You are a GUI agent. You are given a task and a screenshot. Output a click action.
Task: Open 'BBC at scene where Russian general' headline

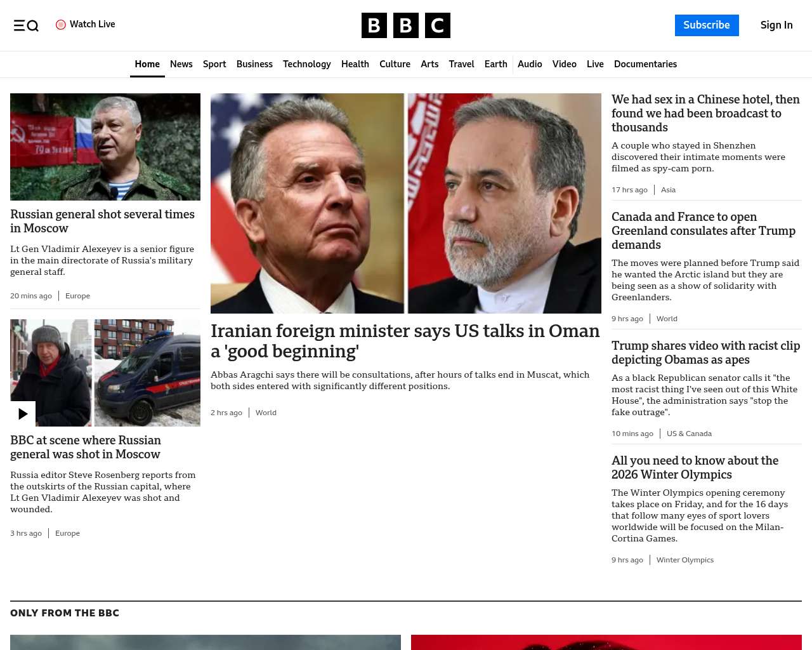tap(86, 447)
